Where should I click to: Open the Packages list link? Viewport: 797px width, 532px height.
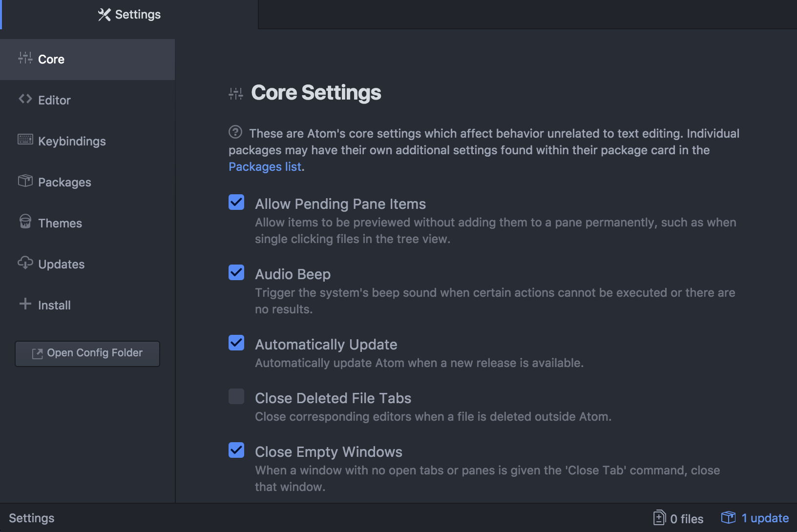coord(264,166)
